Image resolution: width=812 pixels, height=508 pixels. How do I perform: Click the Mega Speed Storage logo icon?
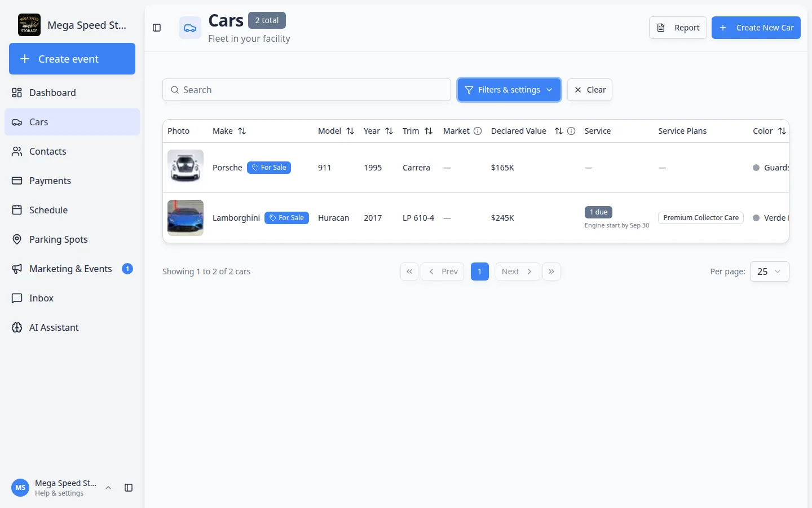[29, 25]
